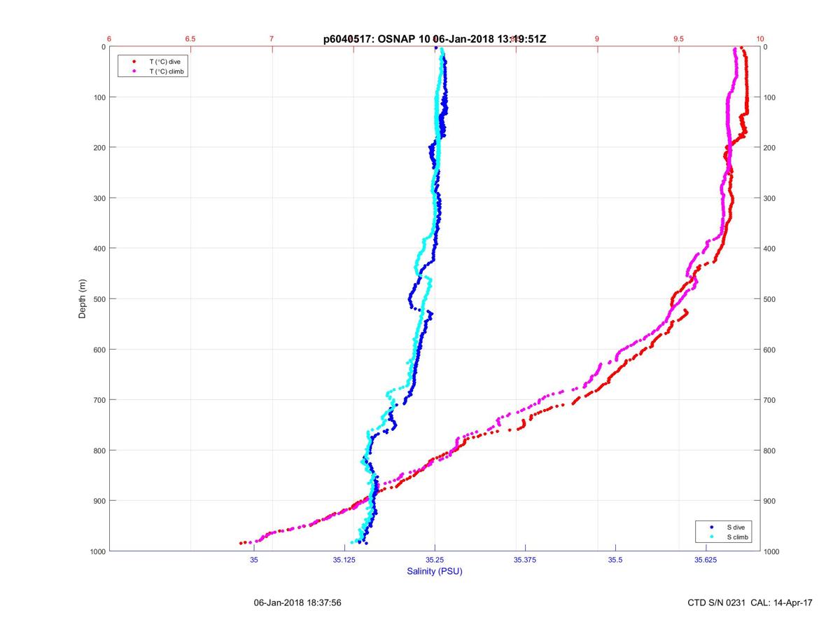840x620 pixels.
Task: Click the '500' tick on the left depth axis
Action: [98, 299]
